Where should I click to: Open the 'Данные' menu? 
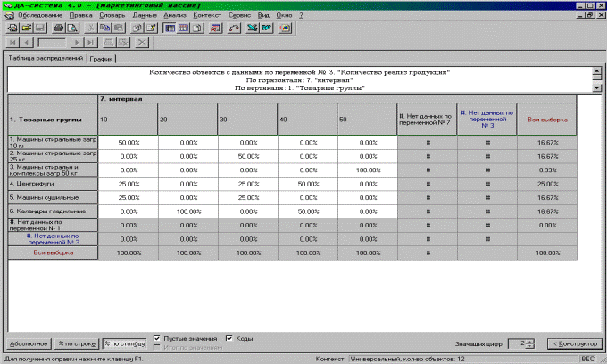tap(145, 16)
